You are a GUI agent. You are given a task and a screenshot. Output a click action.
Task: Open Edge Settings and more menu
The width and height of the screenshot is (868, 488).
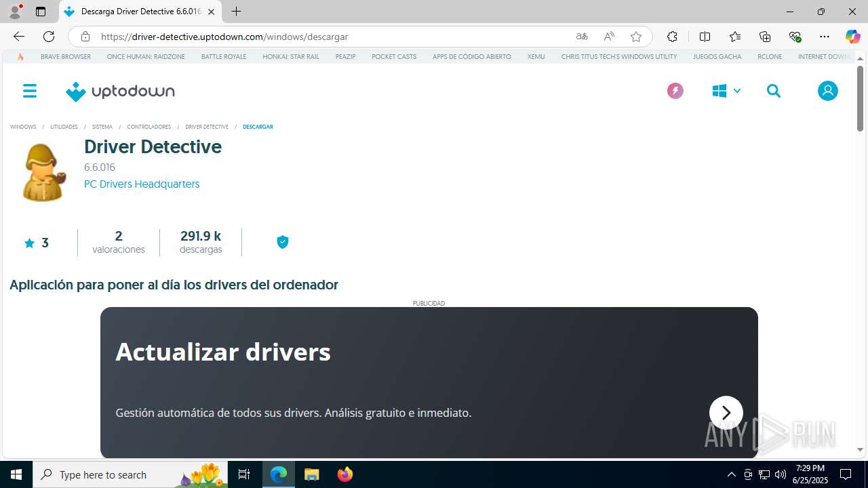pos(825,37)
